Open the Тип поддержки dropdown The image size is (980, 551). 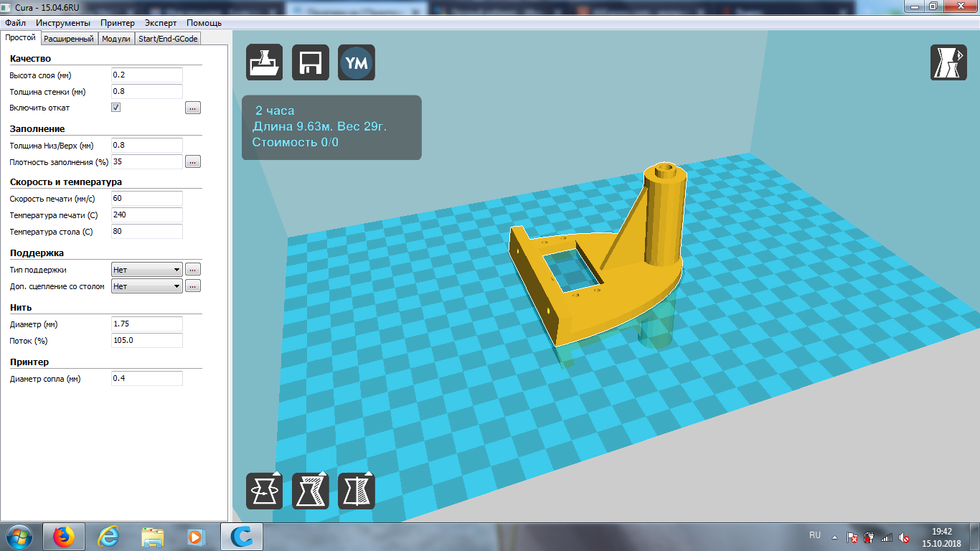coord(147,270)
